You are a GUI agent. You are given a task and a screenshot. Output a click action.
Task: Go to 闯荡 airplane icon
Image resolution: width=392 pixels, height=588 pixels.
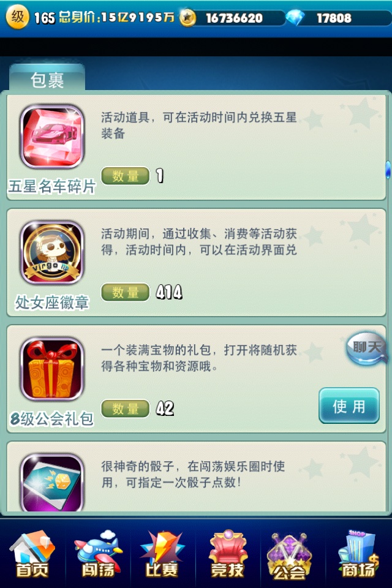(98, 554)
